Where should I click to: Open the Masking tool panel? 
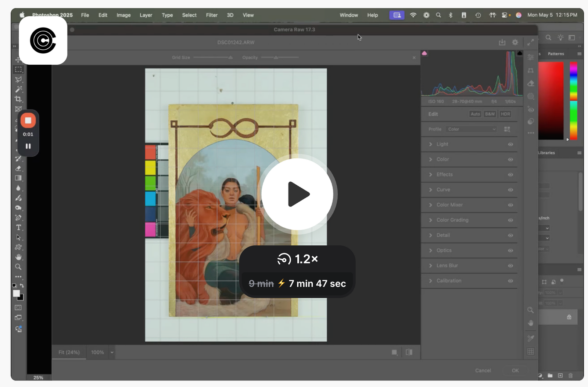pos(531,96)
